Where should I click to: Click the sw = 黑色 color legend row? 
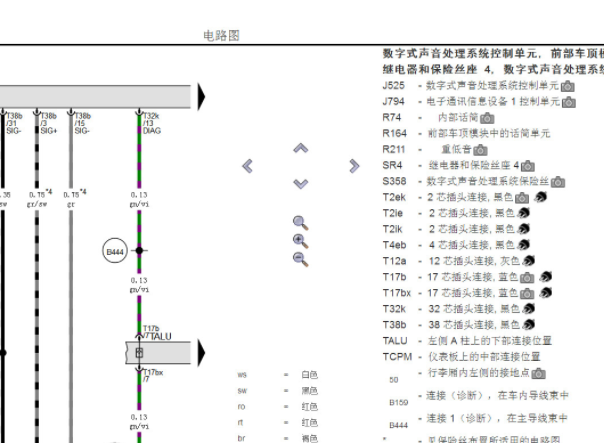tap(278, 391)
